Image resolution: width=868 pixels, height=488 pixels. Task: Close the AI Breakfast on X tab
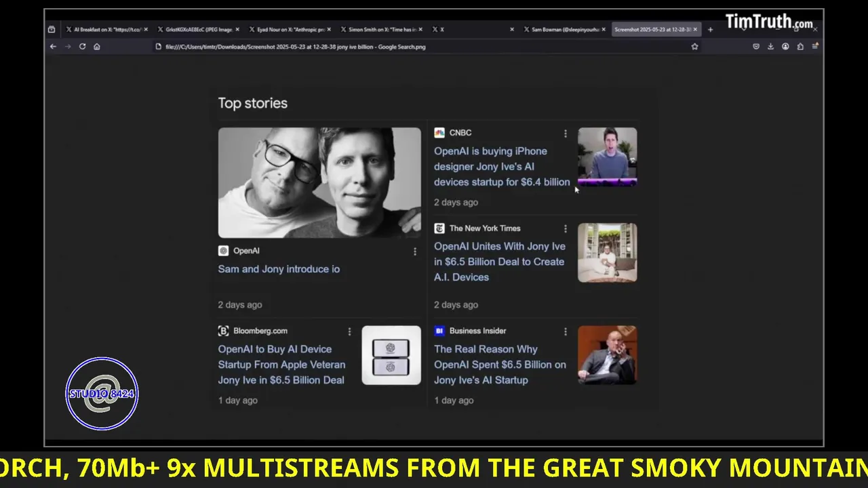tap(146, 30)
